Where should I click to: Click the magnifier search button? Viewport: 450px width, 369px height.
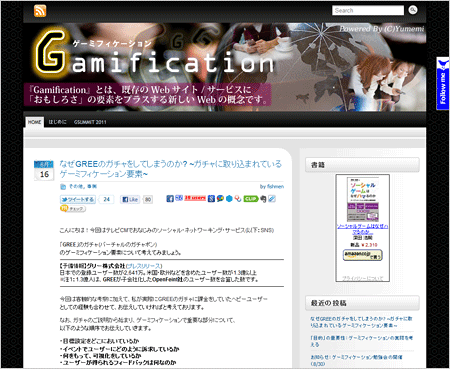(x=413, y=10)
